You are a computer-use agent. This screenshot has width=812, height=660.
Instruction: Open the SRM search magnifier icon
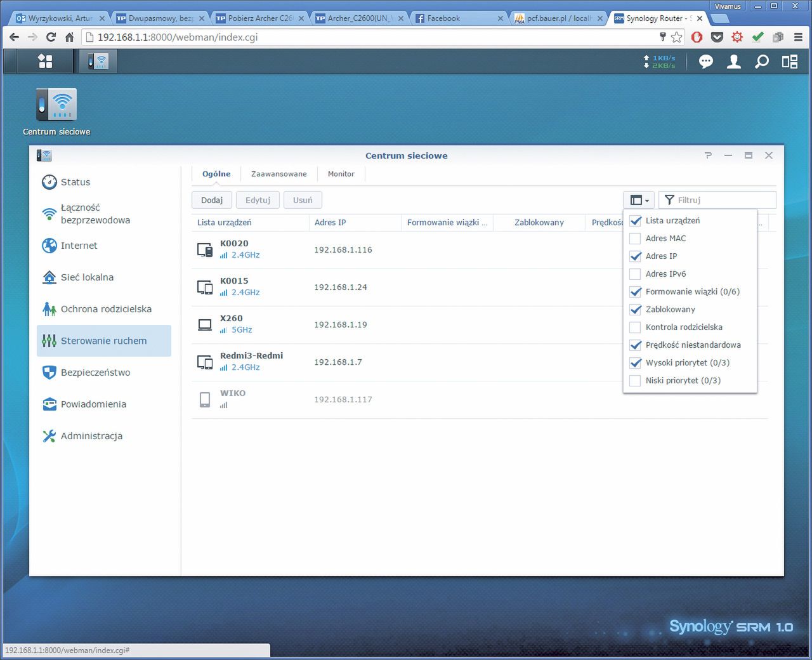click(x=762, y=62)
